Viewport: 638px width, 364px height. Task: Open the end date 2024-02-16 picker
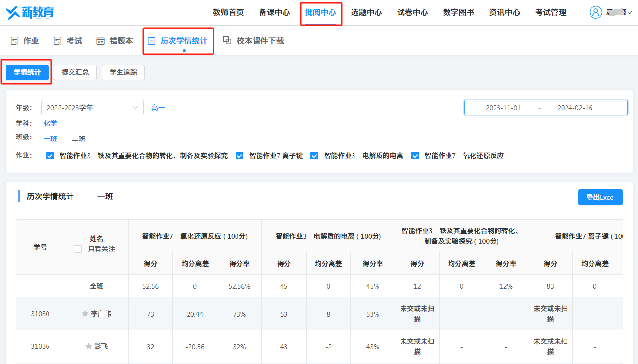[x=575, y=108]
